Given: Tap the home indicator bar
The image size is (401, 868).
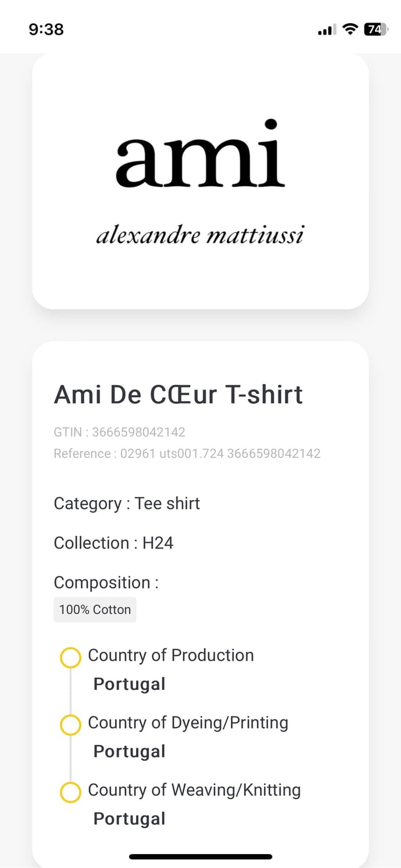Looking at the screenshot, I should click(200, 856).
